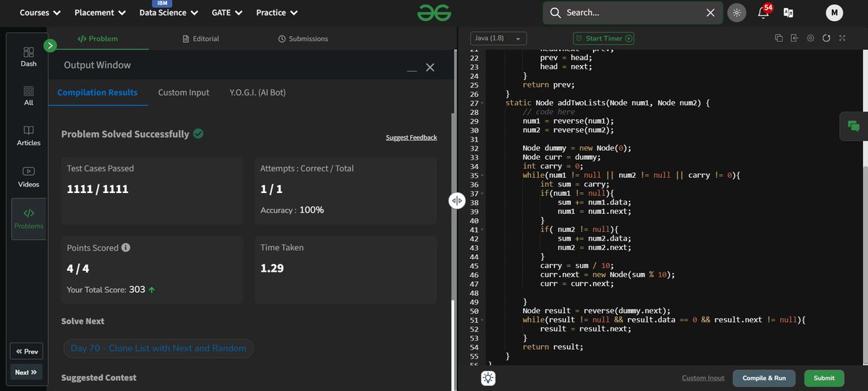Go to next problem with Next

(x=25, y=372)
